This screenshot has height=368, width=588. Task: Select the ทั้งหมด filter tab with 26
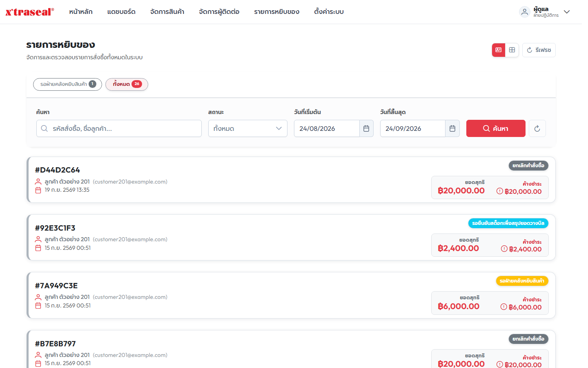click(x=127, y=84)
